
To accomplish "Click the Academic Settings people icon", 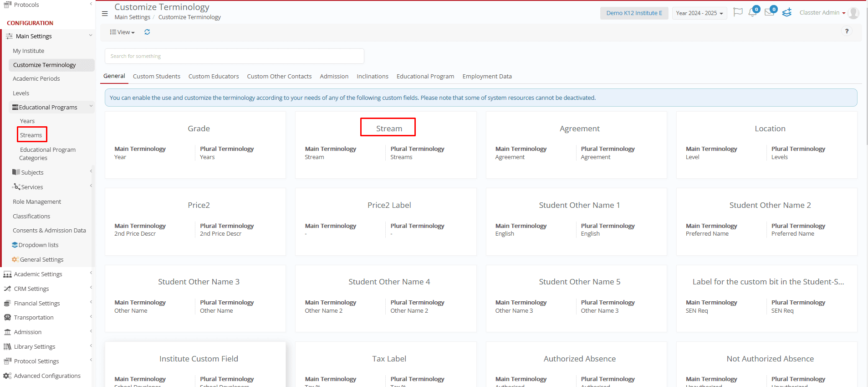I will [7, 274].
